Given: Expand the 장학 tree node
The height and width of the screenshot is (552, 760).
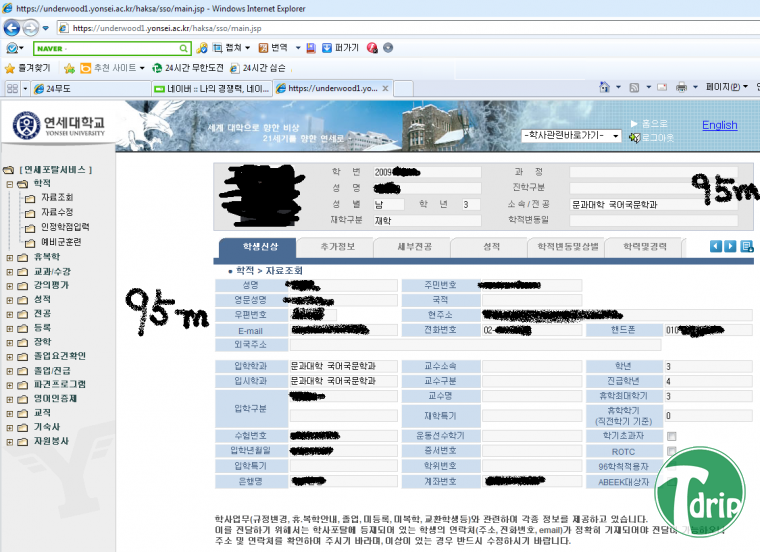Looking at the screenshot, I should [x=9, y=343].
